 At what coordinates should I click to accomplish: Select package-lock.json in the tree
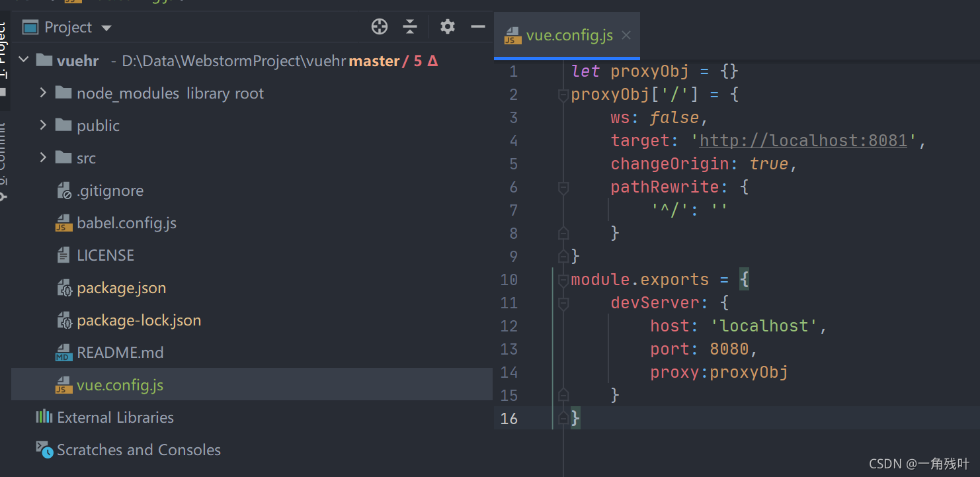[x=139, y=320]
